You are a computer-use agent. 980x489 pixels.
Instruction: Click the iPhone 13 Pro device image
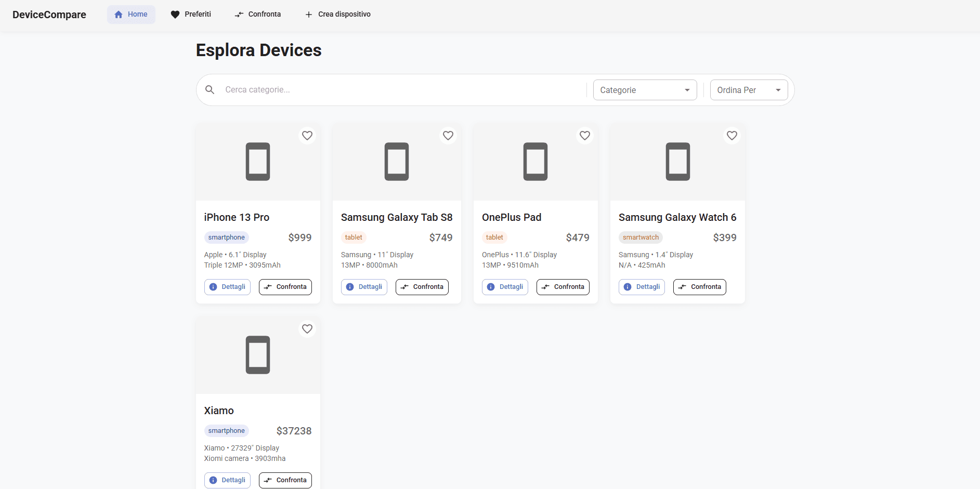tap(258, 162)
